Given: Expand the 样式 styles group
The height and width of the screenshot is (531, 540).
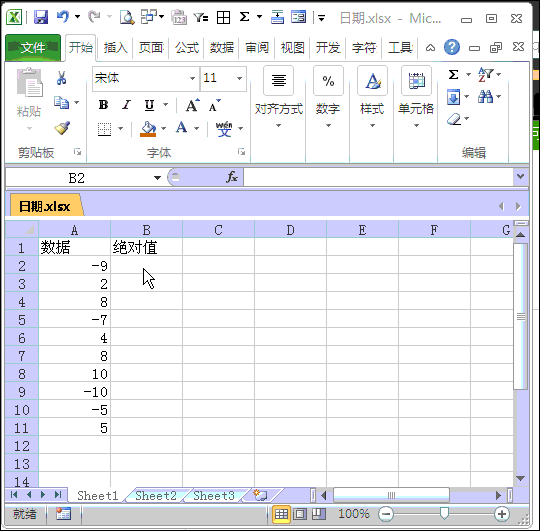Looking at the screenshot, I should [x=372, y=96].
